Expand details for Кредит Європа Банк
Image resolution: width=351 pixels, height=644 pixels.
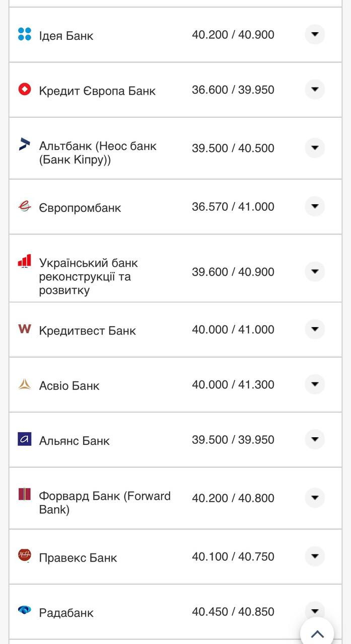[x=314, y=90]
